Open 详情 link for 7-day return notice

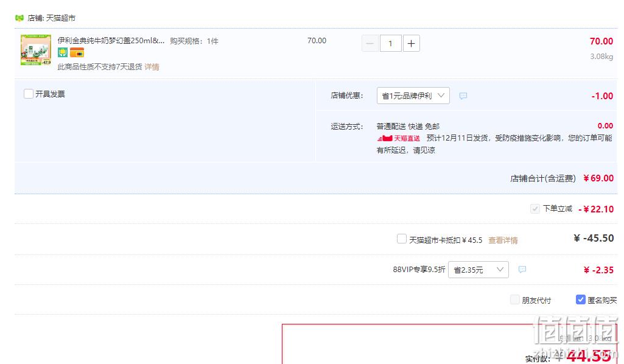pos(152,67)
